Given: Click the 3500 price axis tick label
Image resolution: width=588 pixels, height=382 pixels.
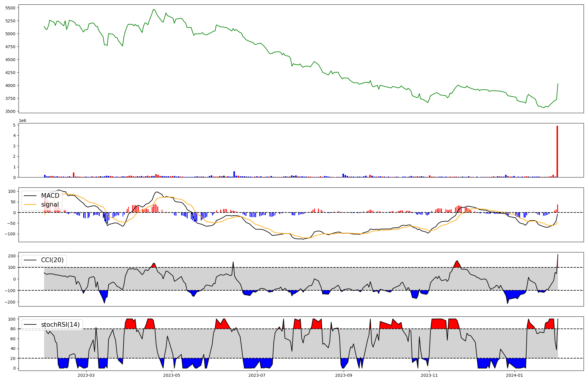Looking at the screenshot, I should click(10, 111).
